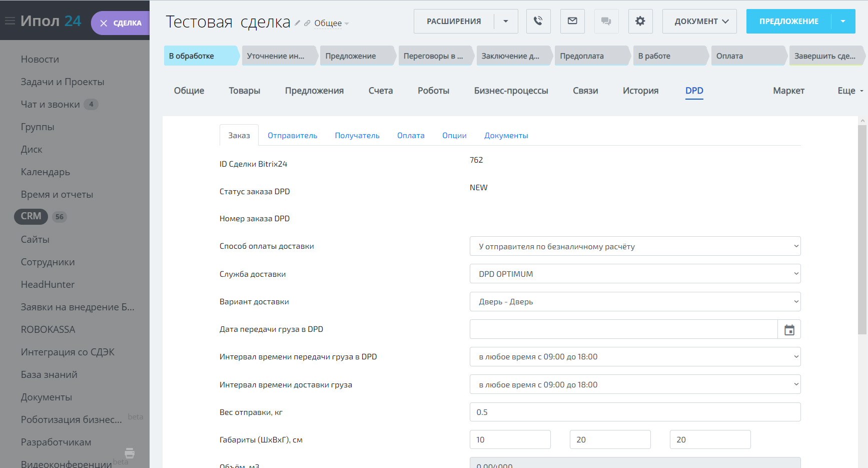Expand the ПРЕДЛОЖЕНИЕ button arrow
Image resolution: width=868 pixels, height=468 pixels.
pos(843,21)
